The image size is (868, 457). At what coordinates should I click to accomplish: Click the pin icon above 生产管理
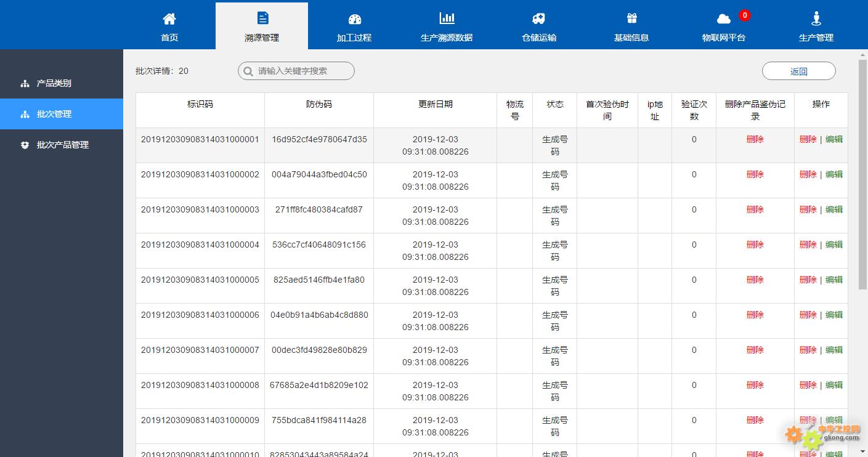coord(816,18)
